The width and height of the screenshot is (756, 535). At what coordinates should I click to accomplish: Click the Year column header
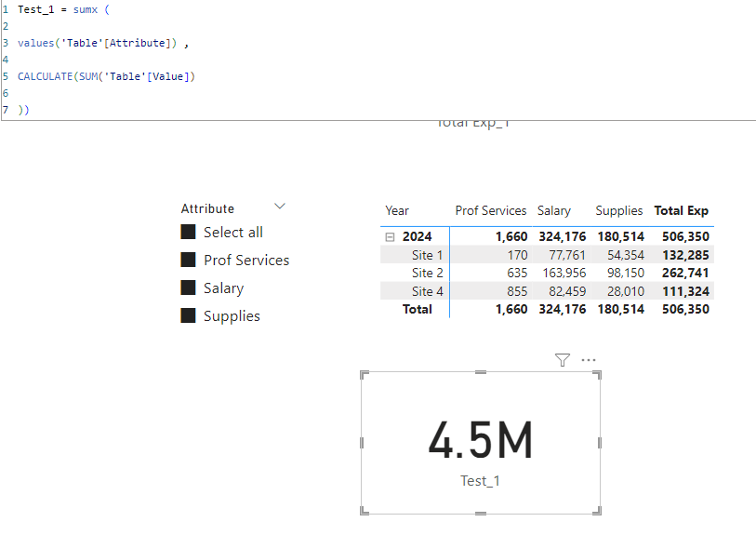point(397,211)
